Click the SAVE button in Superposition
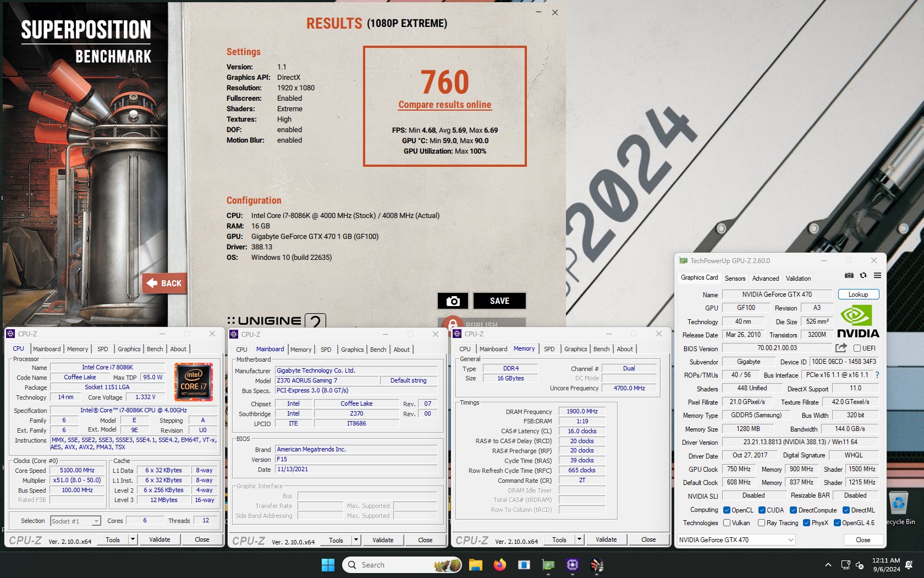Viewport: 924px width, 578px height. 499,301
